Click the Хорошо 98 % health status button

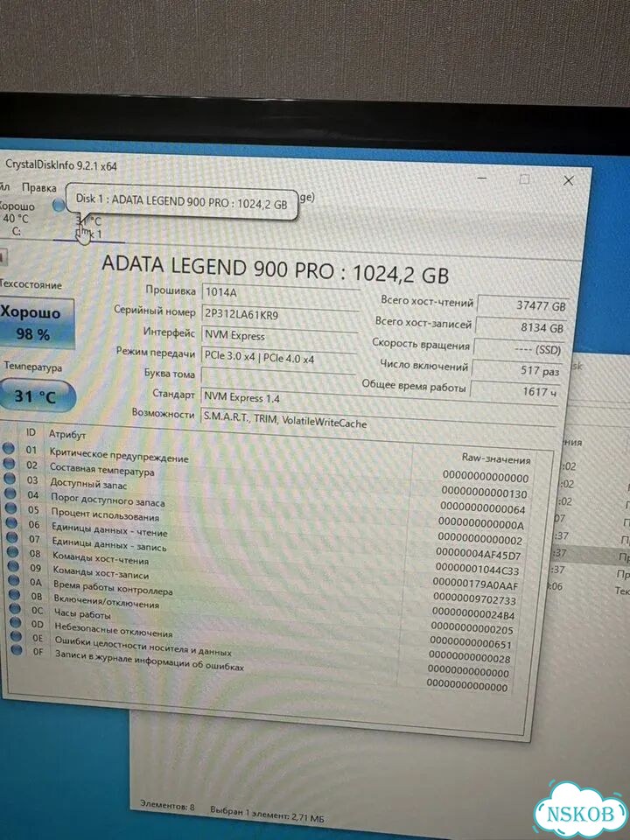click(x=37, y=324)
